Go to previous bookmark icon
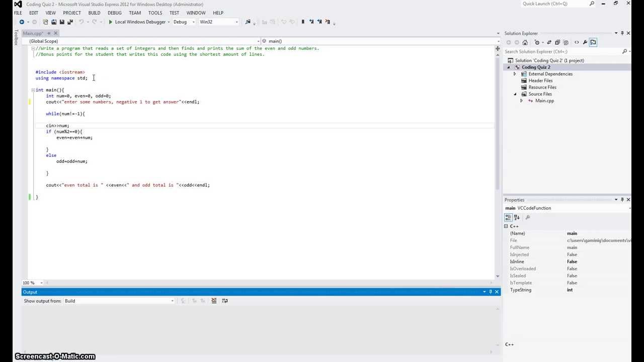Image resolution: width=644 pixels, height=362 pixels. (311, 22)
